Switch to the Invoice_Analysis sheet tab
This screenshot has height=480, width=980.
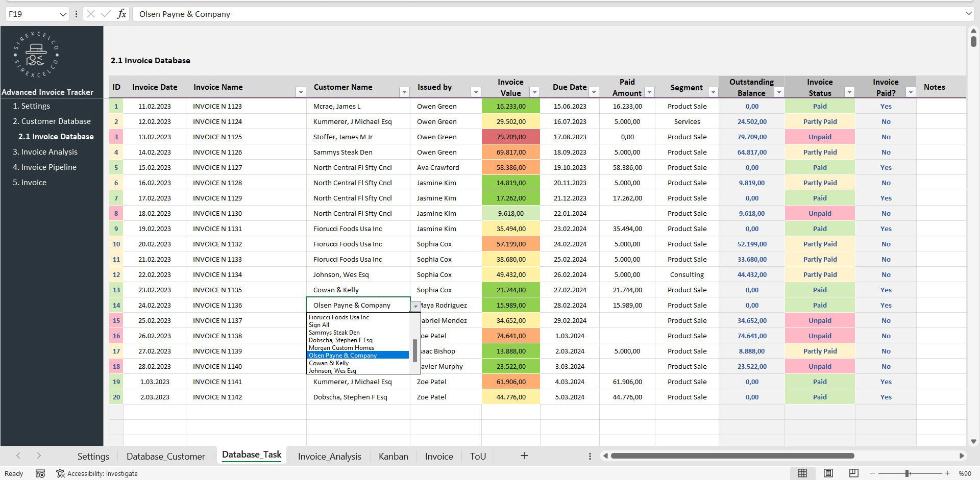pyautogui.click(x=329, y=456)
